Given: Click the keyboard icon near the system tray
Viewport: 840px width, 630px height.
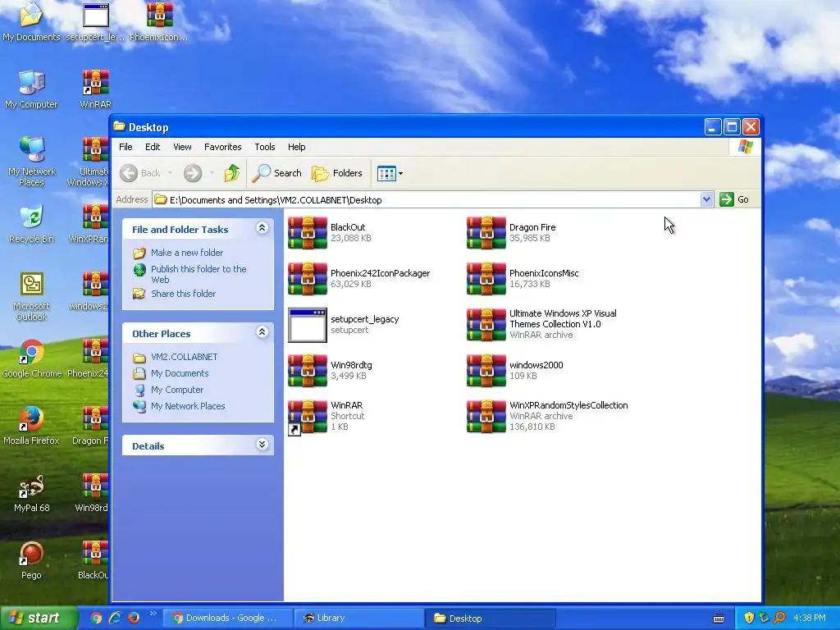Looking at the screenshot, I should [x=719, y=619].
